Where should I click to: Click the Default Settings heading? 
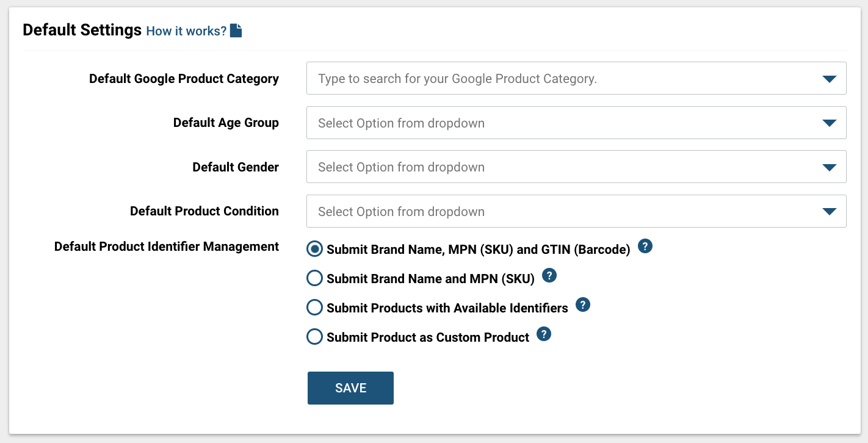[82, 30]
